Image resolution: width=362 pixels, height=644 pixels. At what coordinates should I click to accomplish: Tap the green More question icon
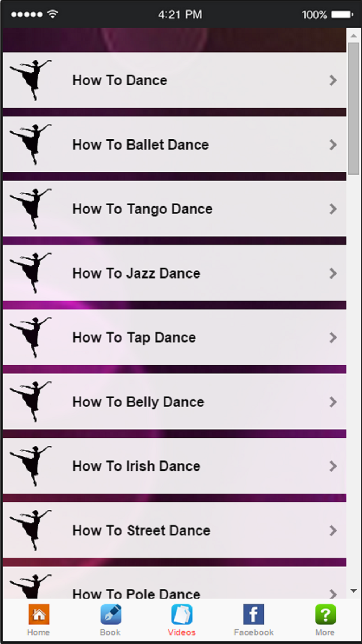325,614
